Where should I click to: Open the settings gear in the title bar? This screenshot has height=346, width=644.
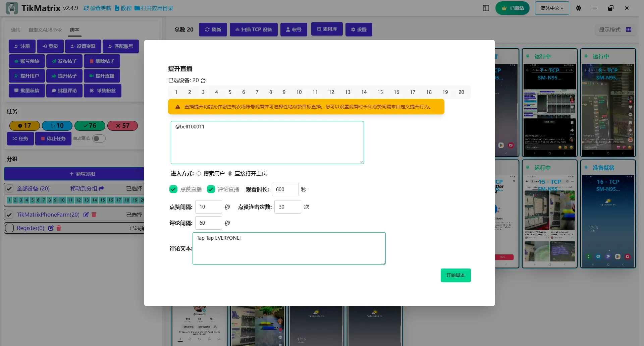click(578, 8)
